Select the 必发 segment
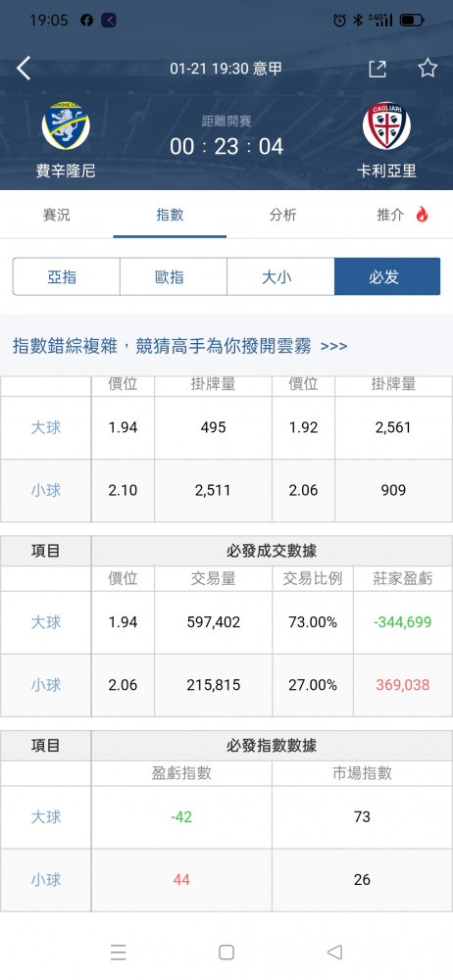Image resolution: width=453 pixels, height=980 pixels. coord(387,276)
